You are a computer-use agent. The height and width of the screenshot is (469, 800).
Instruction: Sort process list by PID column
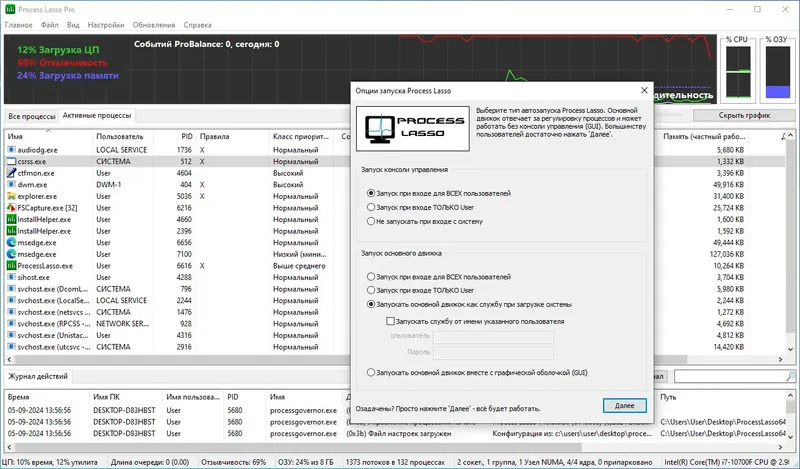175,137
